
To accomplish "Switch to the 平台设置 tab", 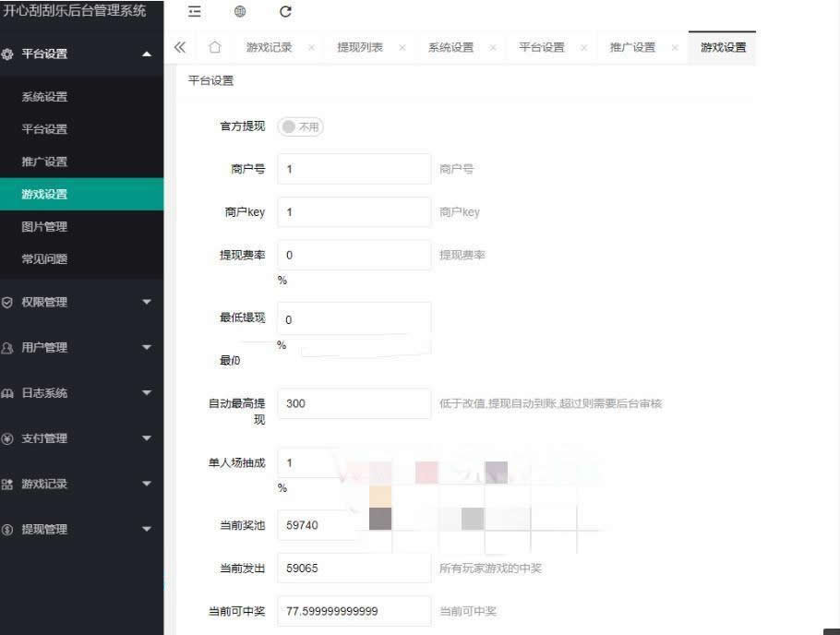I will [x=542, y=47].
